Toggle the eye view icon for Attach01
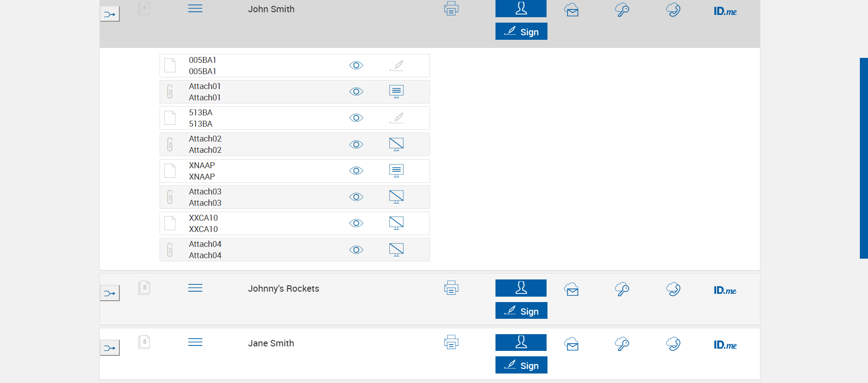Screen dimensions: 868x383 click(x=356, y=92)
